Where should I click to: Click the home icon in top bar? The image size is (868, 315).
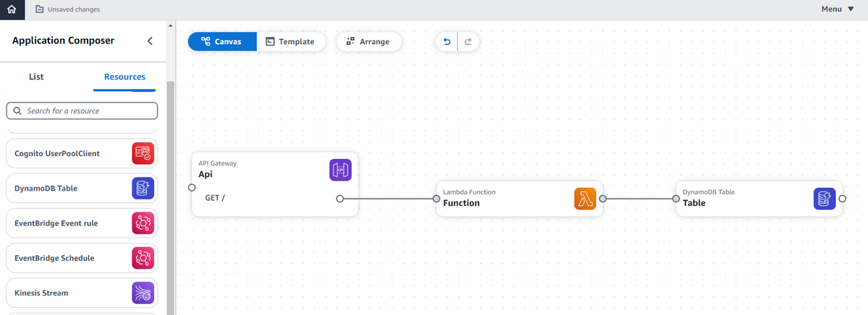[11, 9]
